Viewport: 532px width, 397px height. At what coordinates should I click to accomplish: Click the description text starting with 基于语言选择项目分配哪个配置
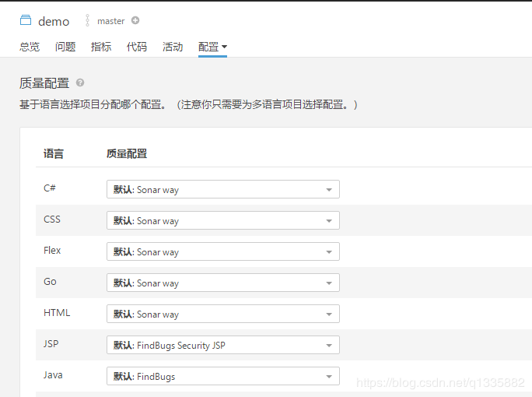coord(188,104)
